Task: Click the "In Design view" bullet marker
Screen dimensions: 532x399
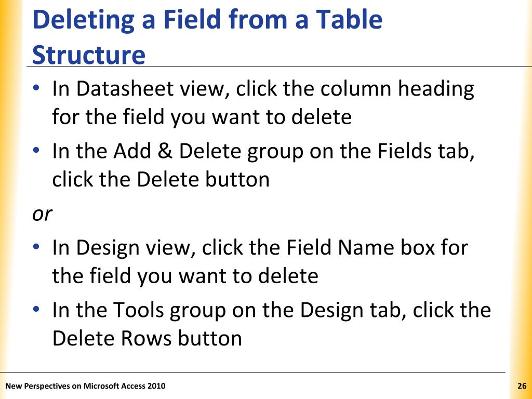Action: tap(36, 246)
